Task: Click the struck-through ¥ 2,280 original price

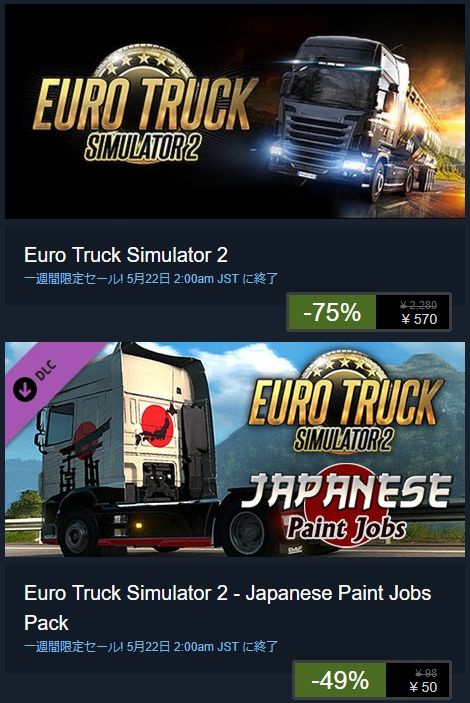Action: click(418, 305)
